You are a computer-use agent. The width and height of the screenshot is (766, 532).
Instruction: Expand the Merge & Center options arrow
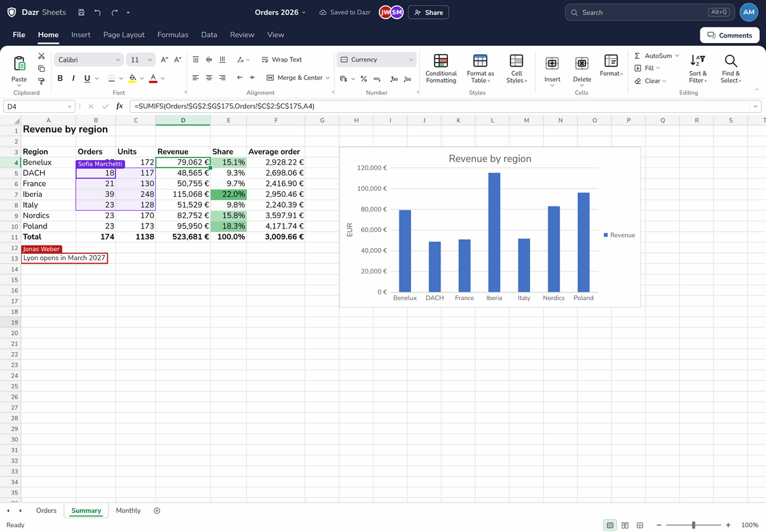(328, 78)
